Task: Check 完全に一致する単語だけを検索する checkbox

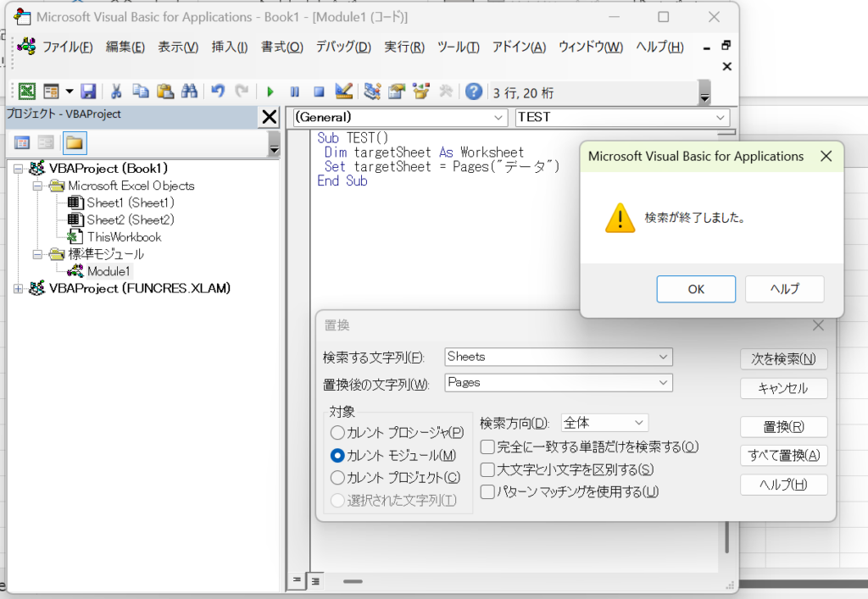Action: click(x=487, y=446)
